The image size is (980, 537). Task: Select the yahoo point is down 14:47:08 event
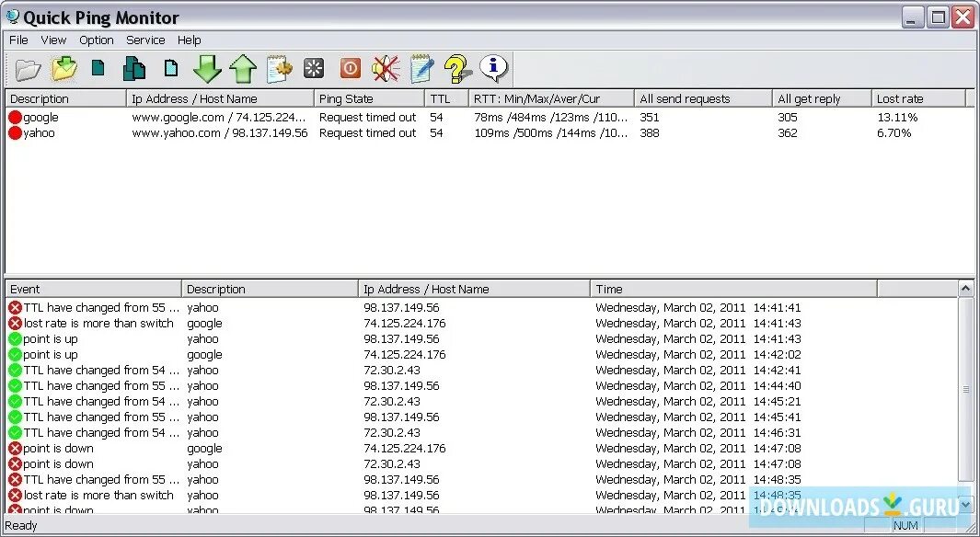(481, 464)
